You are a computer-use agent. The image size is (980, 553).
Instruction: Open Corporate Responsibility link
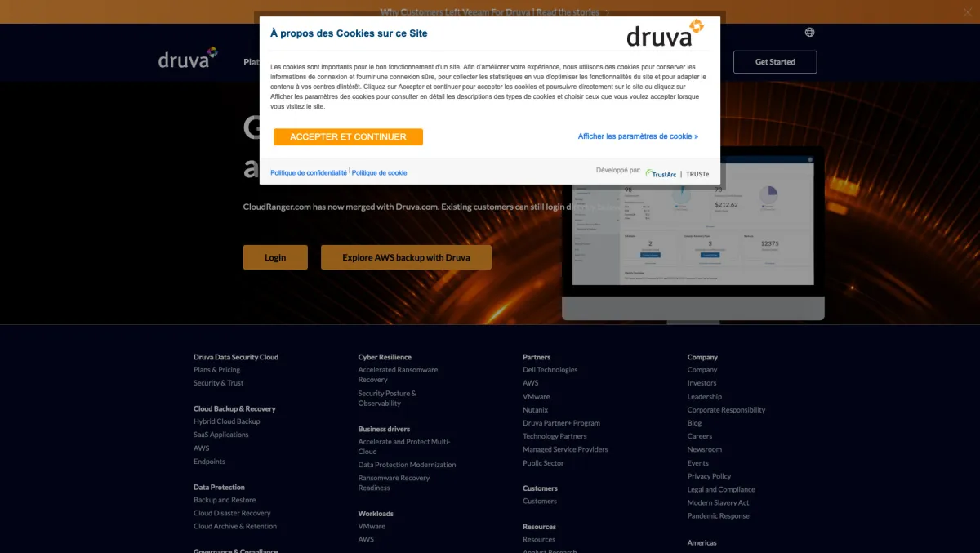[x=726, y=410]
